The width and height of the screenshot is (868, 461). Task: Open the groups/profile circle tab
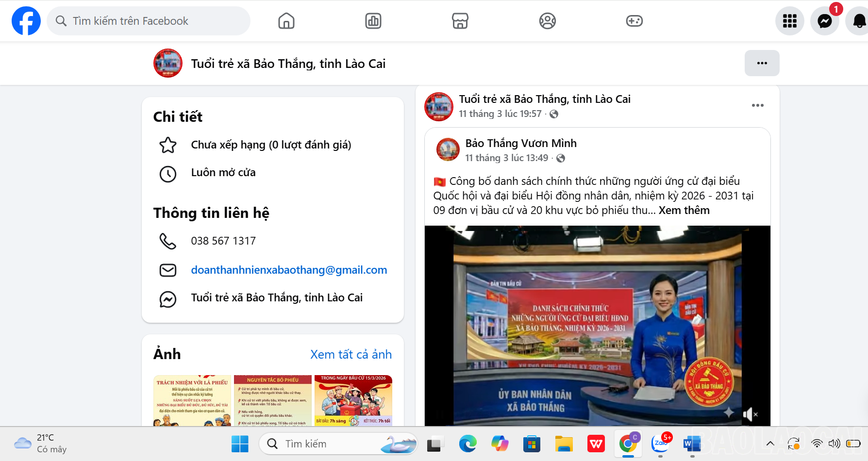pyautogui.click(x=547, y=21)
